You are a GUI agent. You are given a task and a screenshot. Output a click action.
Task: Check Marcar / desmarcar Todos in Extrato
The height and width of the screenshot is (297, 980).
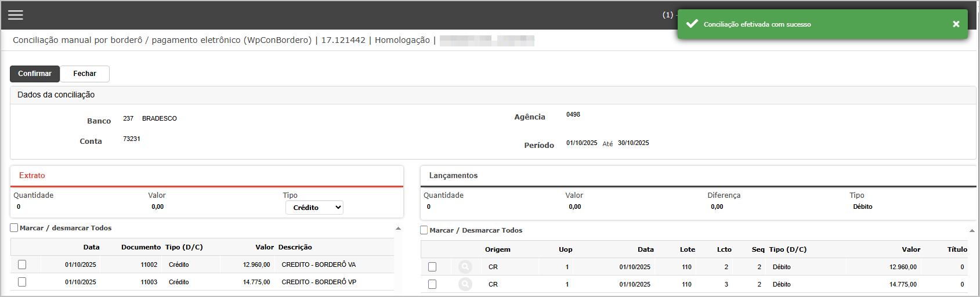point(15,228)
